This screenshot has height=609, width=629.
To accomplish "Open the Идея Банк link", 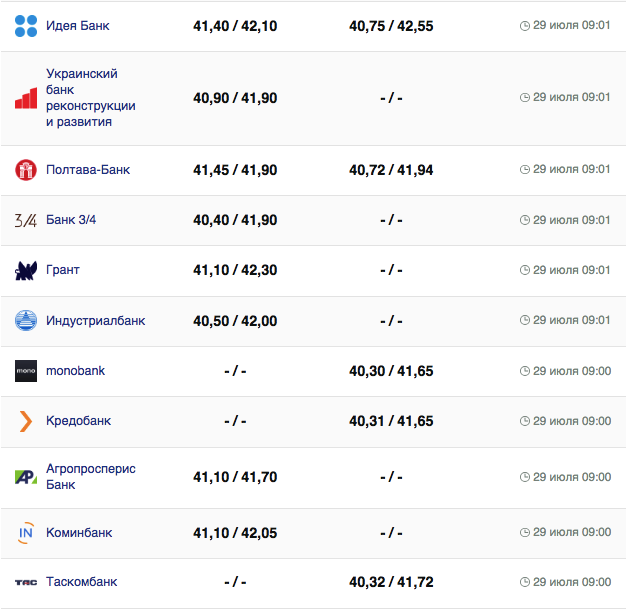I will [x=78, y=26].
